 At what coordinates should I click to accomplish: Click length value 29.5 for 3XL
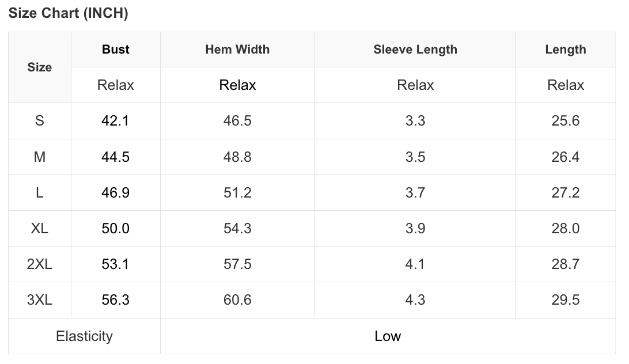coord(566,300)
